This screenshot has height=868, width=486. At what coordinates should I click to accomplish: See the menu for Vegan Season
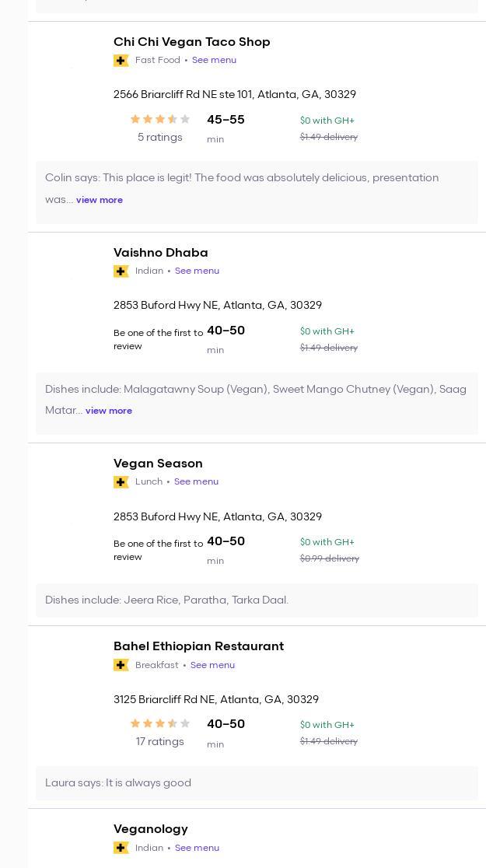tap(196, 481)
